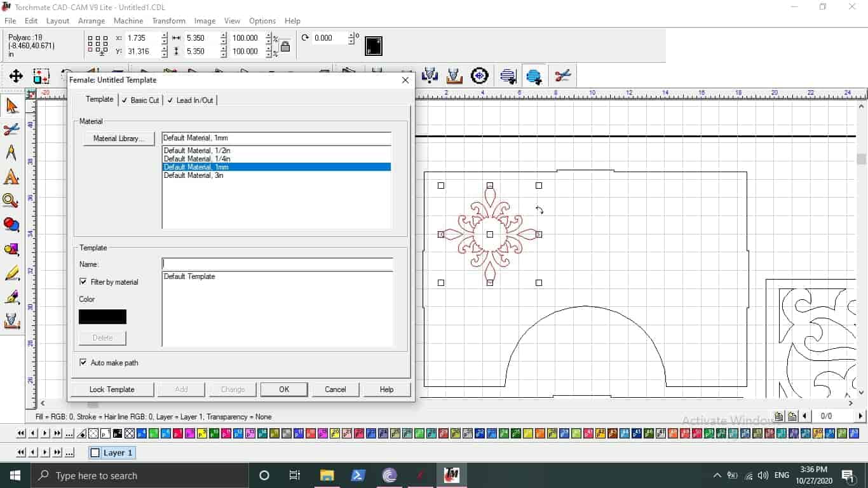Click the red and blue select-within icon
This screenshot has width=868, height=488.
(x=41, y=76)
